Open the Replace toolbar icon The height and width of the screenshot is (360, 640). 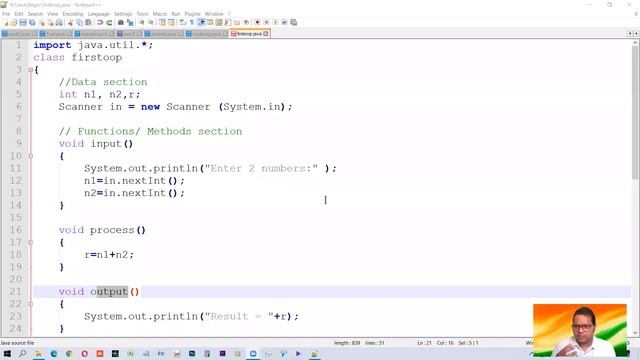[130, 22]
